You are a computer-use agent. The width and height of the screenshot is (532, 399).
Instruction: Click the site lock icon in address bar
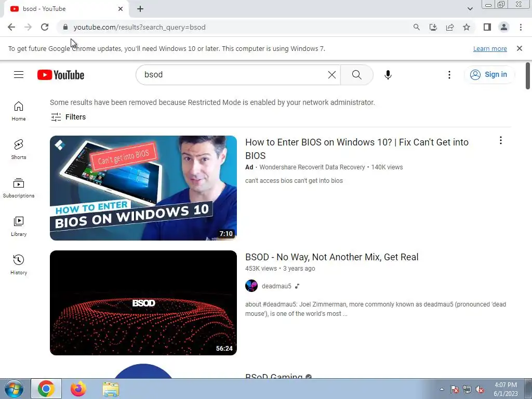pos(65,27)
